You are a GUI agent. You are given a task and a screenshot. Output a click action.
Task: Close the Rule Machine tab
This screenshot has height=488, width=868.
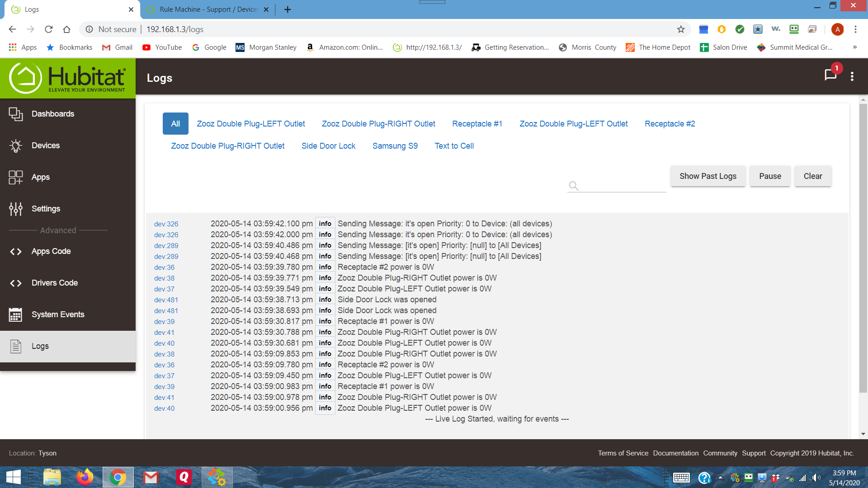tap(266, 9)
